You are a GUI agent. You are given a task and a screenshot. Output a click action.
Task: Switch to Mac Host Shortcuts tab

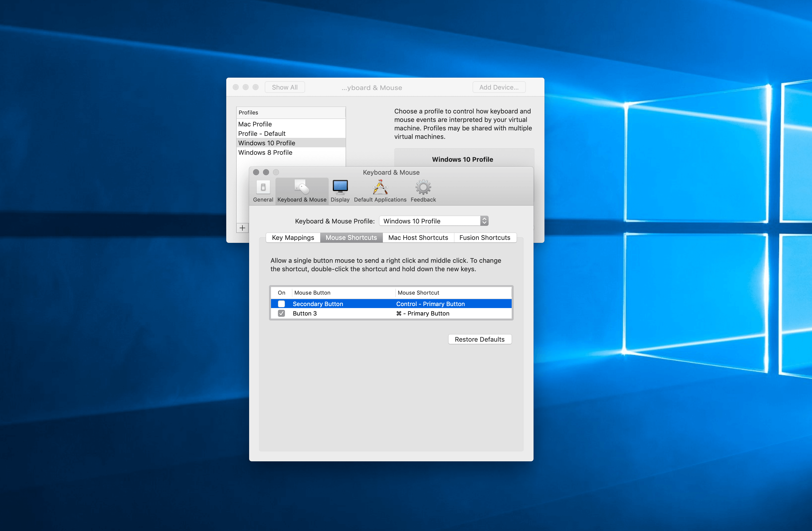(418, 238)
